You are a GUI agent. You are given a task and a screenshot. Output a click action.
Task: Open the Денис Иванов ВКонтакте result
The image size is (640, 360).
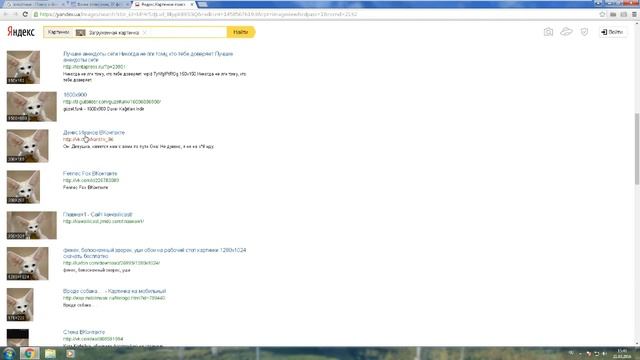94,132
